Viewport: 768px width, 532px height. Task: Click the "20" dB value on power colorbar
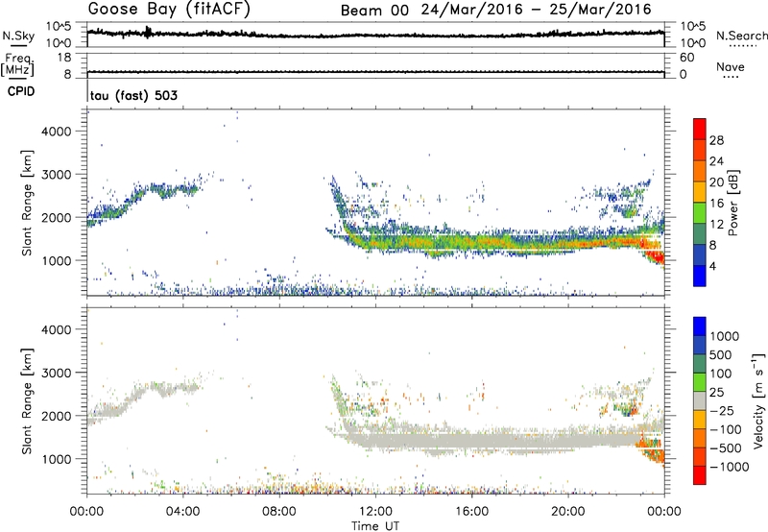716,182
